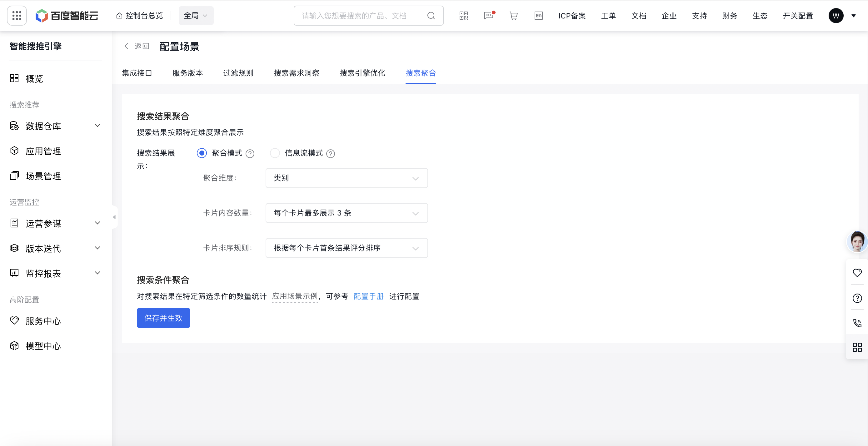Open the messages notification icon
The height and width of the screenshot is (446, 868).
coord(488,16)
